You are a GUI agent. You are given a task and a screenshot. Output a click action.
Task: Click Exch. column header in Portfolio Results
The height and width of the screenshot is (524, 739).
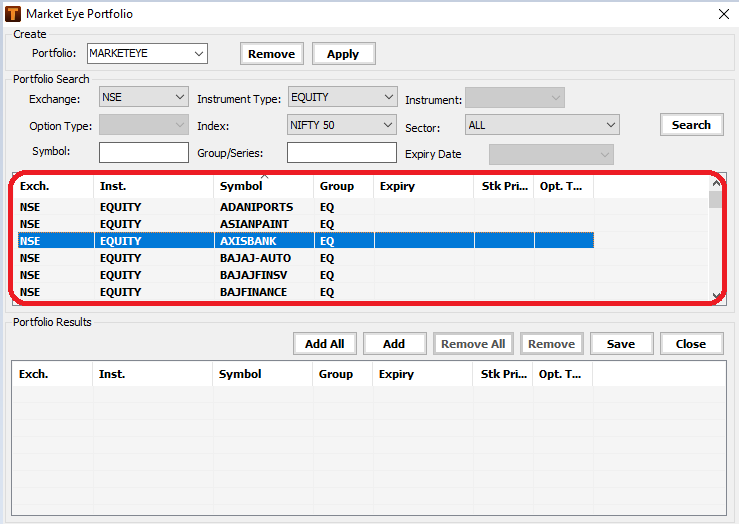[x=52, y=374]
